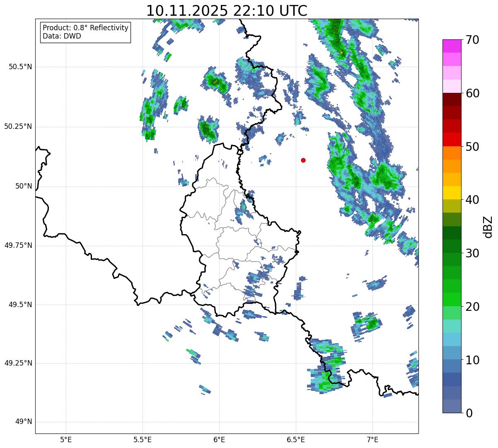
Task: Click the 6.5°E longitude label
Action: (296, 439)
